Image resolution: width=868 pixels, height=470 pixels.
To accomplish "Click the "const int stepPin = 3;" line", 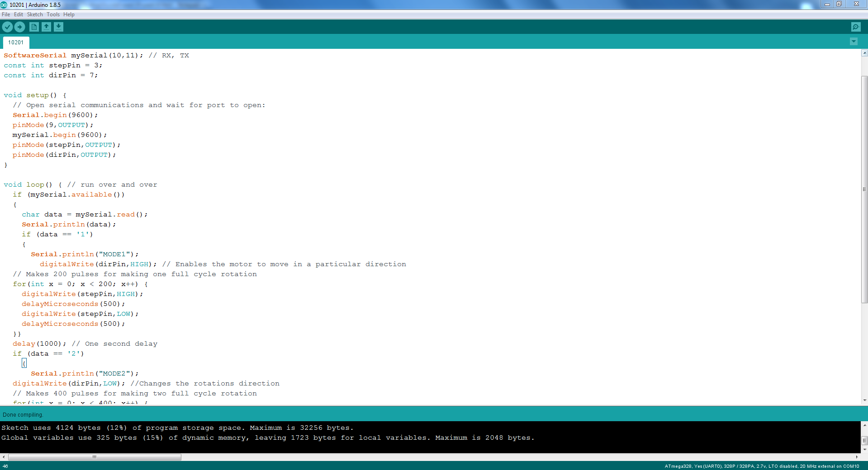I will [53, 66].
